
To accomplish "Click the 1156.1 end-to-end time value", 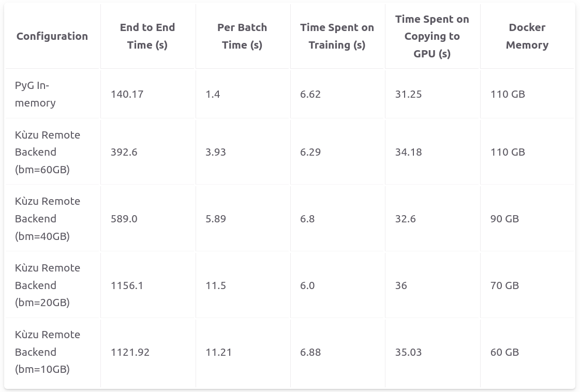I will pyautogui.click(x=127, y=285).
